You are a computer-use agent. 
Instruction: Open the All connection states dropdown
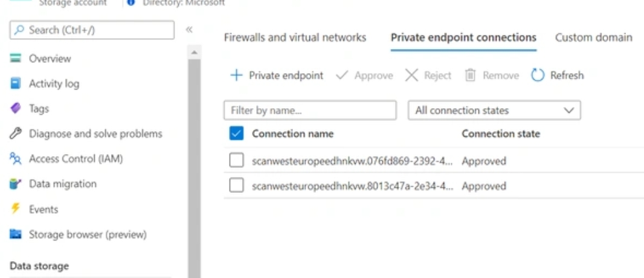point(494,111)
